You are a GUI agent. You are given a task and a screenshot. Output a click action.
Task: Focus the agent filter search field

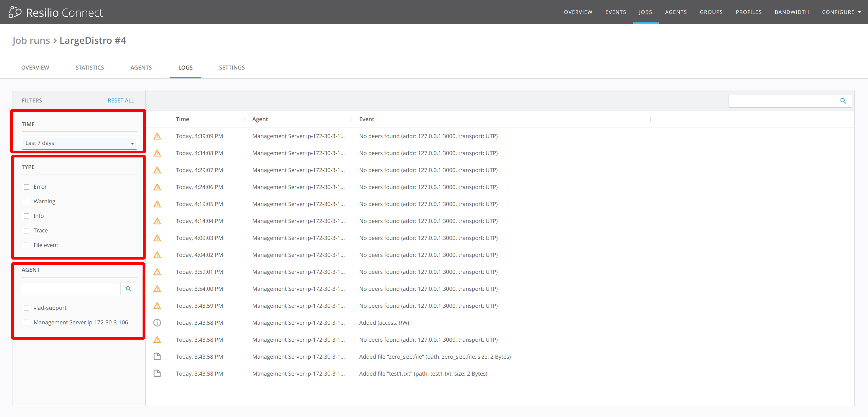click(x=71, y=289)
